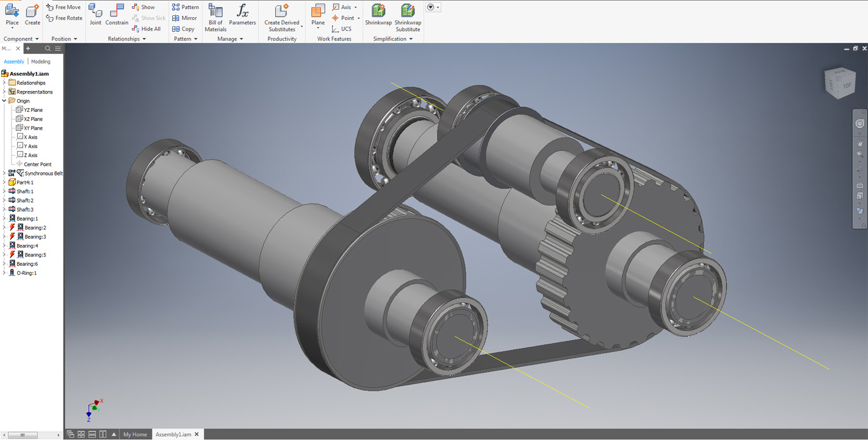Select the work Plane tool
Viewport: 868px width, 440px height.
click(x=318, y=16)
